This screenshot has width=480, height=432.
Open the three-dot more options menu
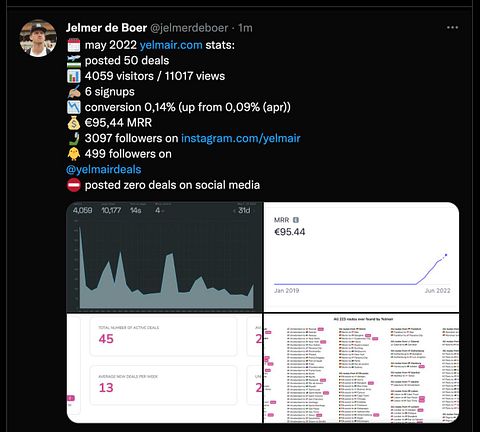[x=452, y=28]
